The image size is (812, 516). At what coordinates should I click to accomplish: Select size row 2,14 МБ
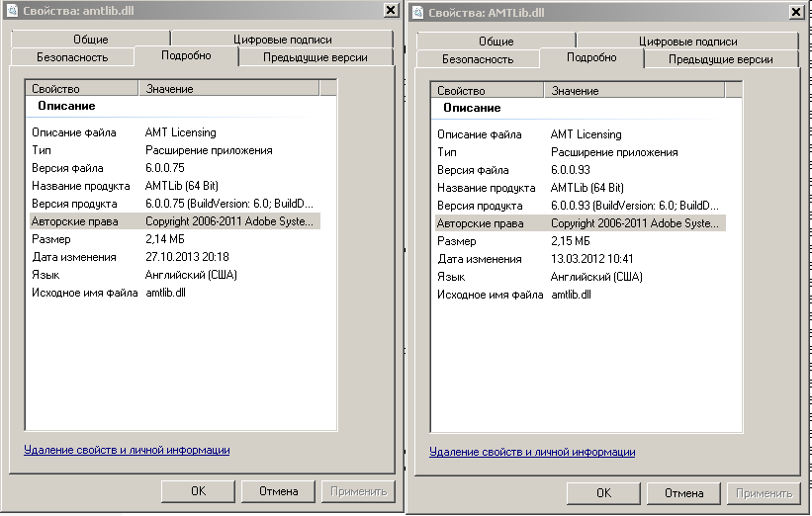[174, 239]
